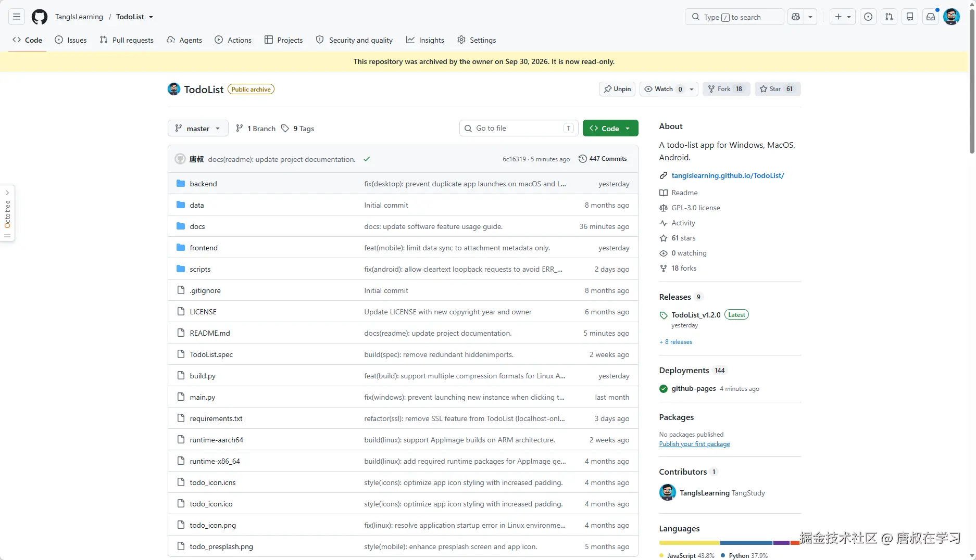Open tangislearning.github.io/TodoList/ website link
976x560 pixels.
728,175
